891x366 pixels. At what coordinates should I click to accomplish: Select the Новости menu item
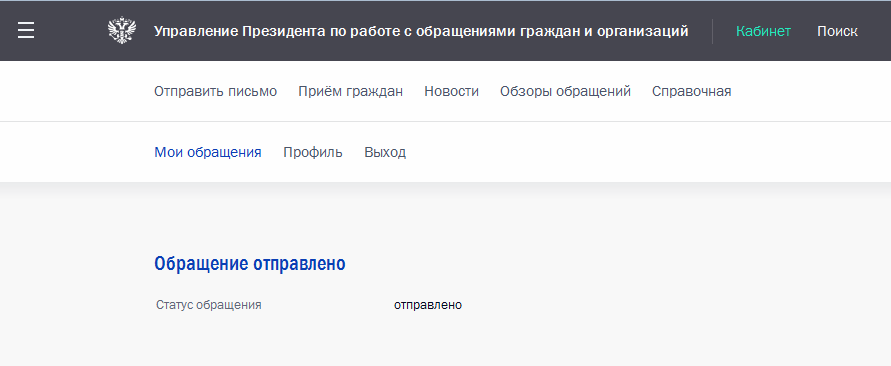(452, 92)
